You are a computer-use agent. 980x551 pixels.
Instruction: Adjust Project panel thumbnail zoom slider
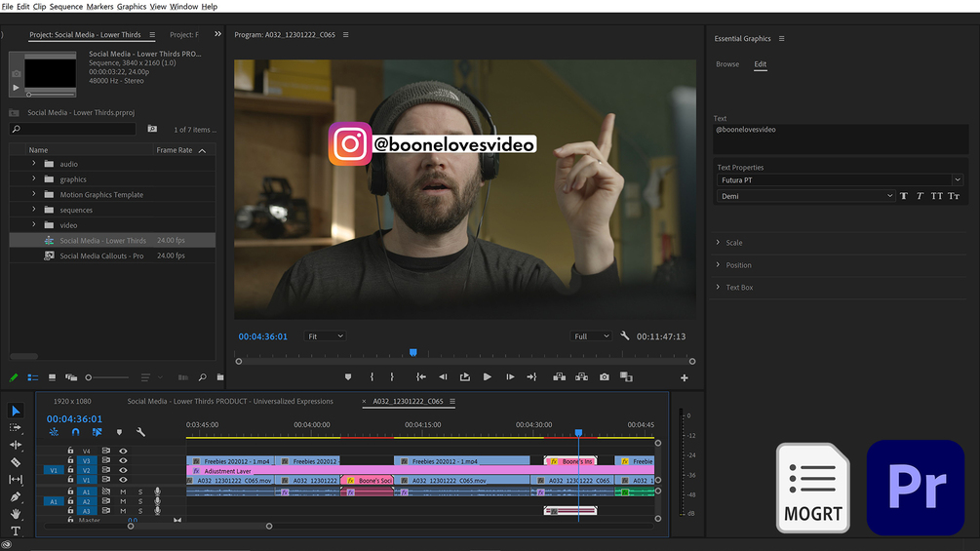[x=89, y=377]
